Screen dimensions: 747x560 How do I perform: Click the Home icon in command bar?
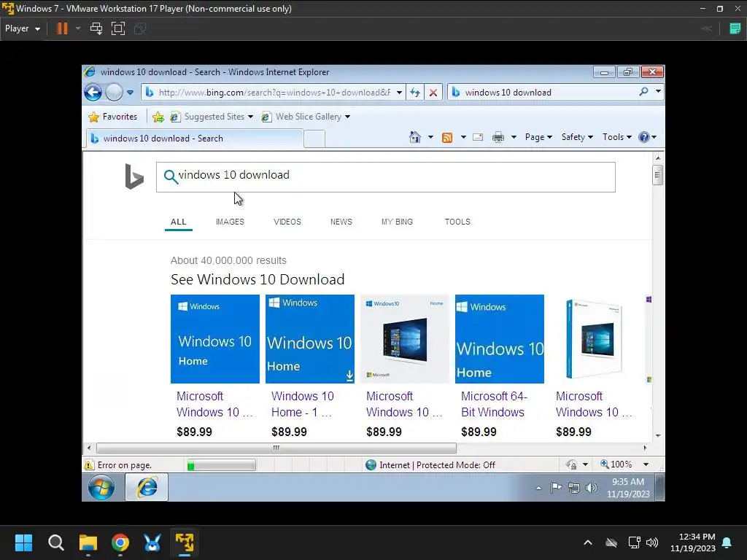(x=415, y=137)
